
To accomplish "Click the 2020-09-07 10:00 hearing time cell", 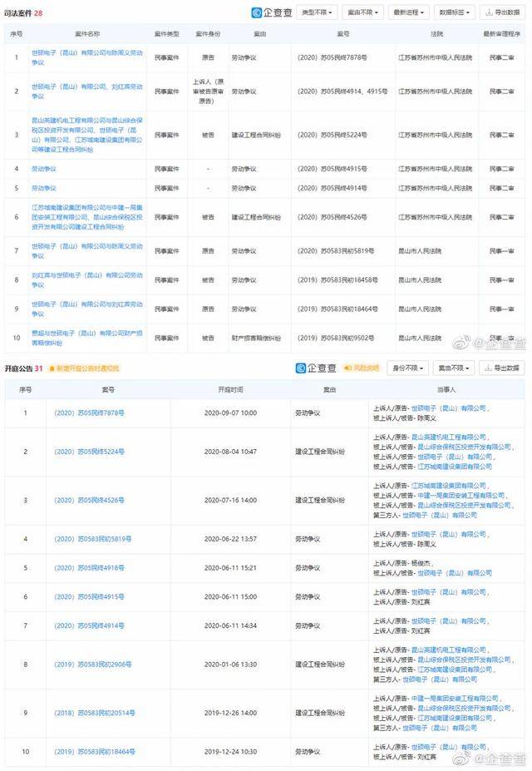I will point(230,413).
